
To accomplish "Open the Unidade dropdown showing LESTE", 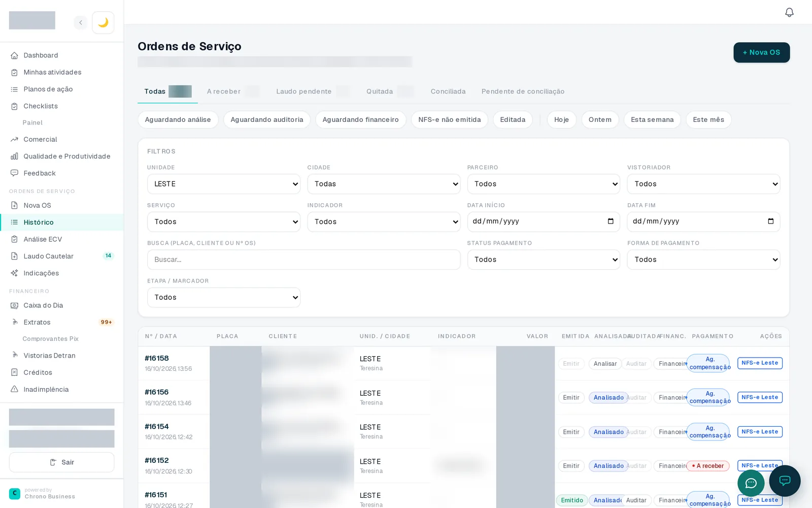I will 224,184.
